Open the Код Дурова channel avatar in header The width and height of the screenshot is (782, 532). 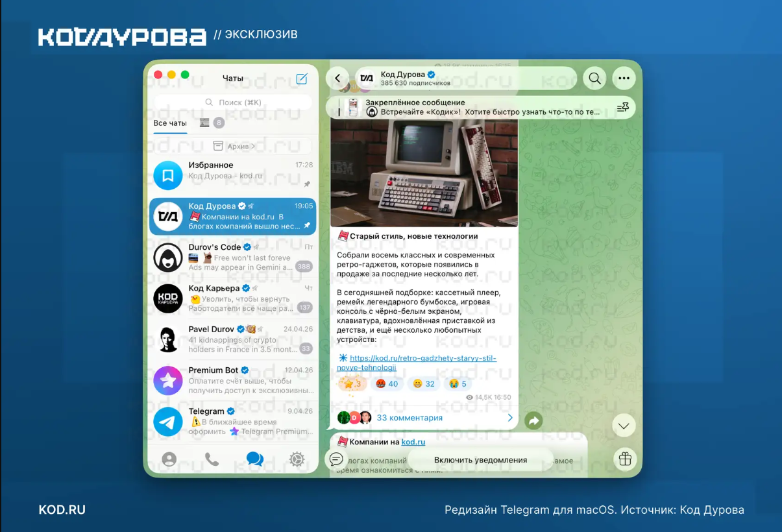click(367, 79)
